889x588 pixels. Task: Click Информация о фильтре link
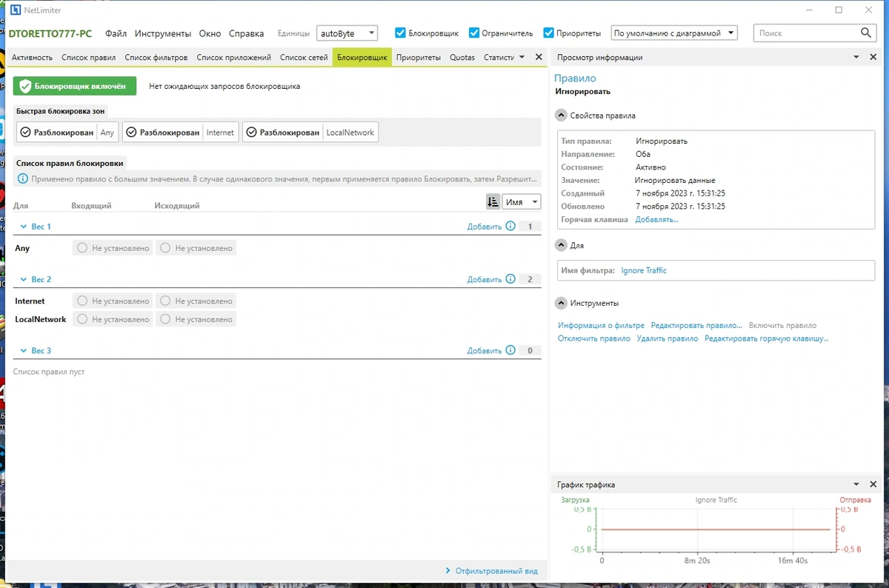tap(601, 325)
